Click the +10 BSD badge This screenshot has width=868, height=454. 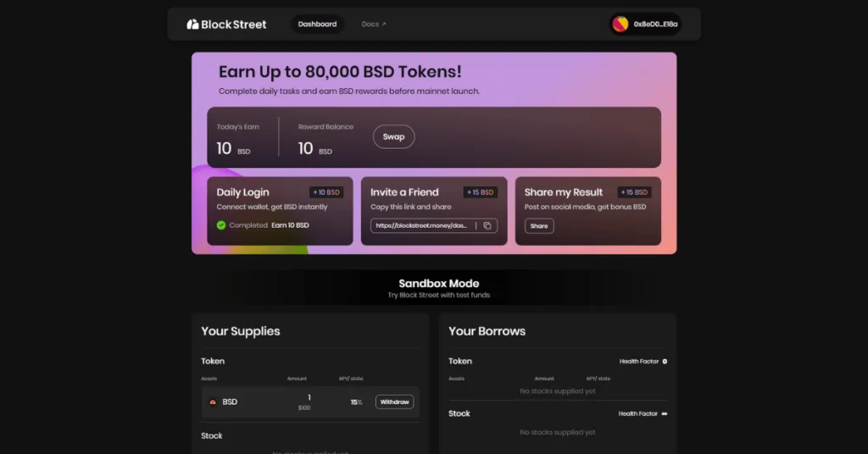(x=326, y=192)
